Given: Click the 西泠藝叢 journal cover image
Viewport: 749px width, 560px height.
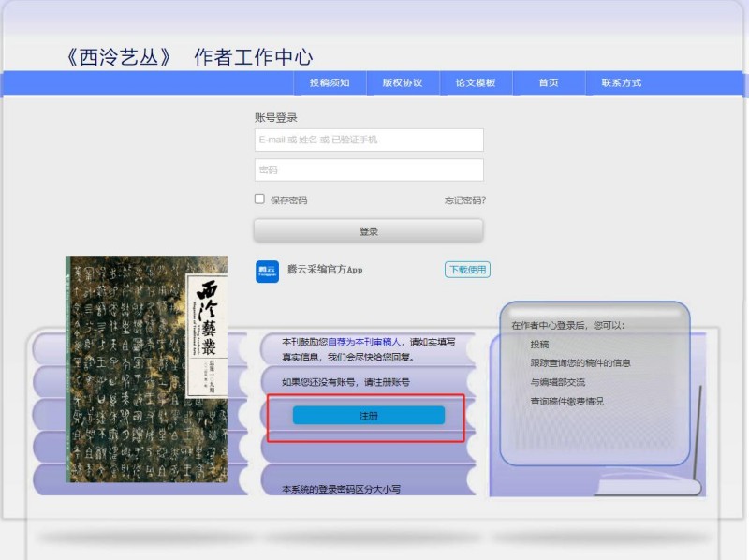Looking at the screenshot, I should click(x=146, y=369).
